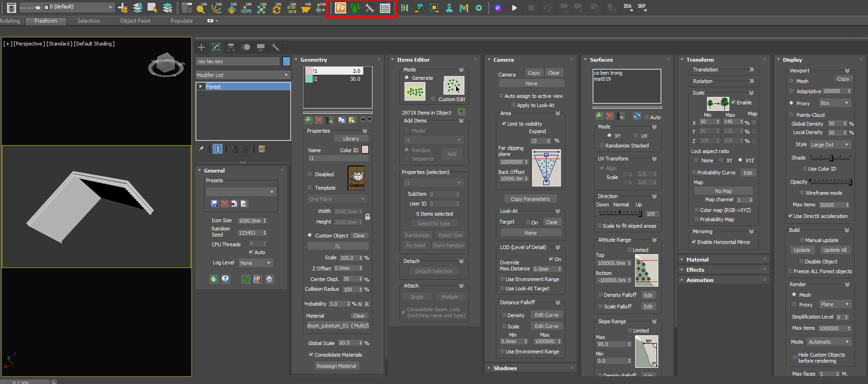Save preset with the blue floppy disk icon
Image resolution: width=868 pixels, height=384 pixels.
[x=214, y=204]
